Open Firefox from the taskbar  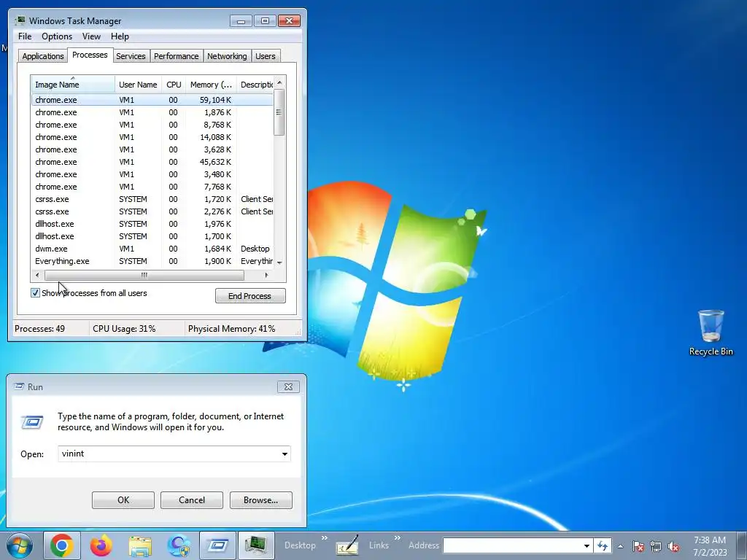(101, 545)
